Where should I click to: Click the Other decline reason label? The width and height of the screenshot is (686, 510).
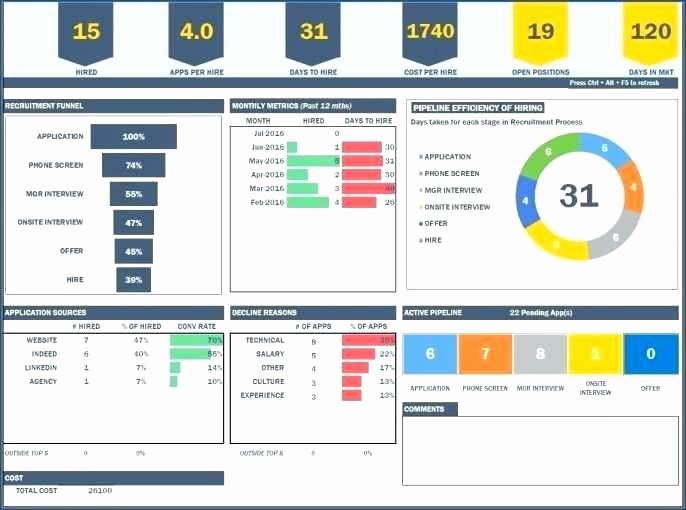pyautogui.click(x=273, y=368)
